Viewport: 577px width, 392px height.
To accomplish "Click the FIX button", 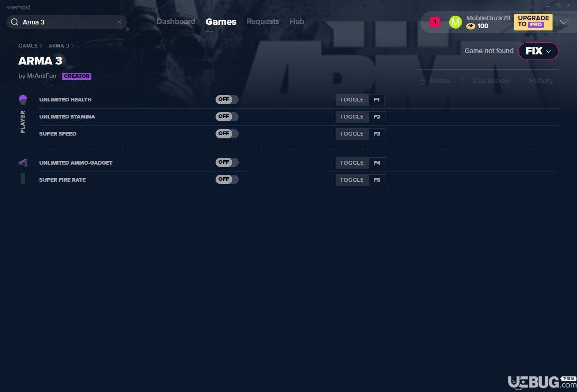I will (x=538, y=51).
